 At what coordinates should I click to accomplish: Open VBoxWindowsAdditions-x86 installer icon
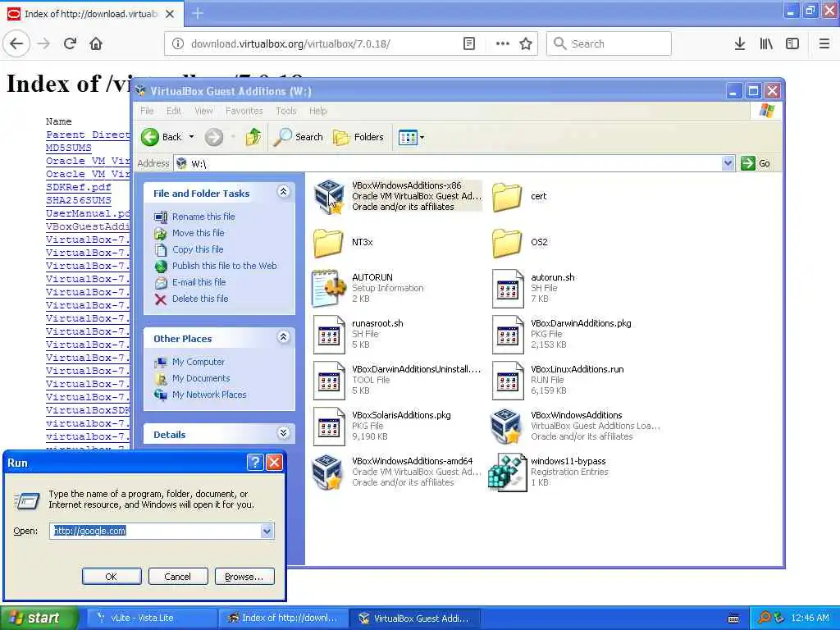(328, 197)
